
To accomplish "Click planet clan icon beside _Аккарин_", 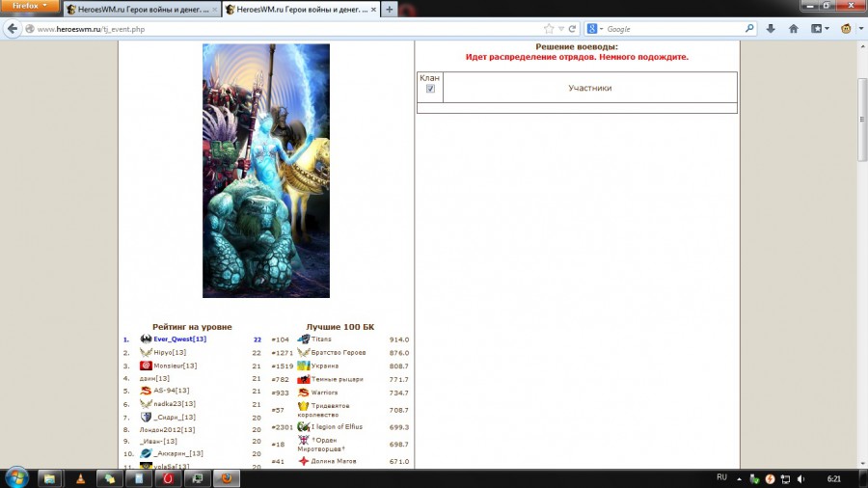I will click(x=146, y=453).
